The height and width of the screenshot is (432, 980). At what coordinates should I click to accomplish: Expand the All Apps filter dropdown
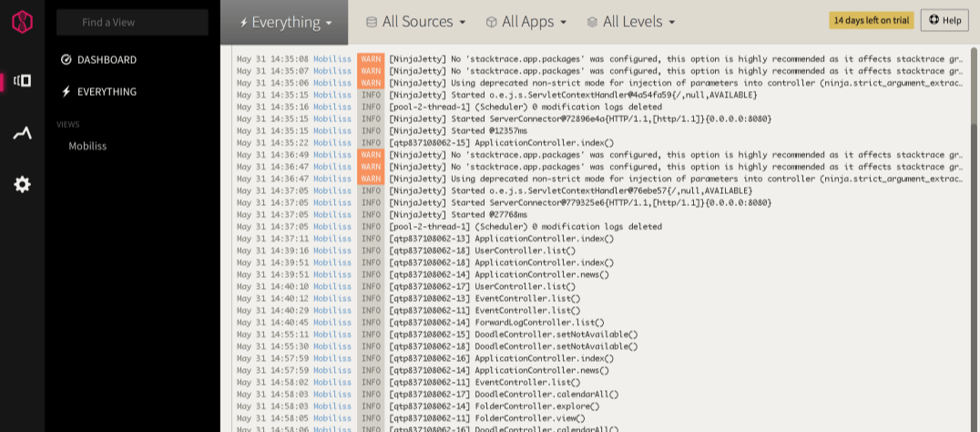526,22
